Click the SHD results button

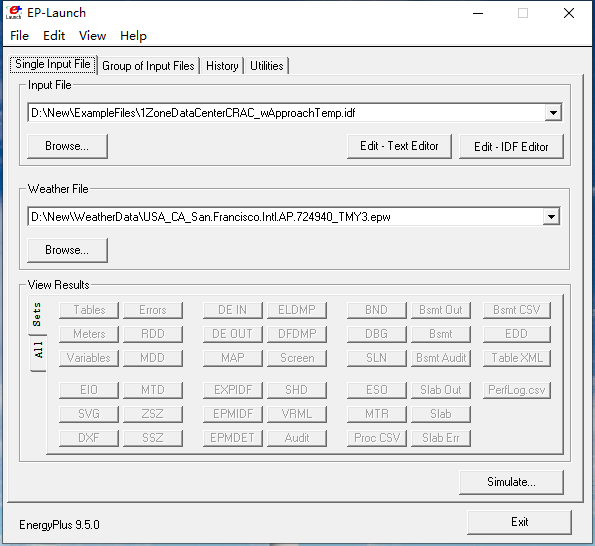pos(297,390)
